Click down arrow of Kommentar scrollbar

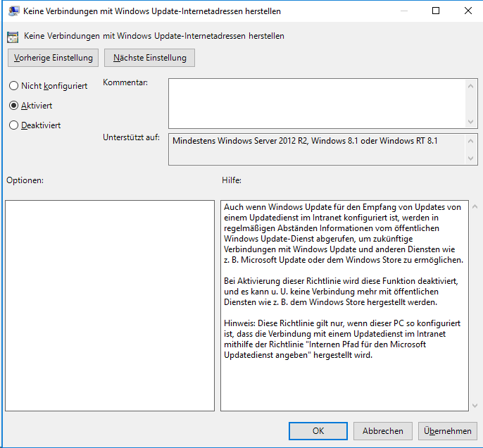click(472, 122)
